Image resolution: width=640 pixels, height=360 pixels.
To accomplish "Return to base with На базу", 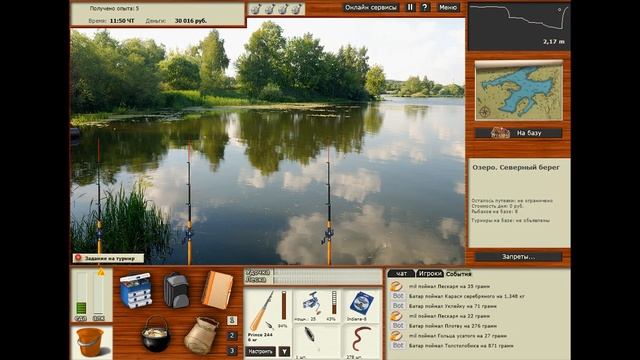I will click(x=518, y=133).
